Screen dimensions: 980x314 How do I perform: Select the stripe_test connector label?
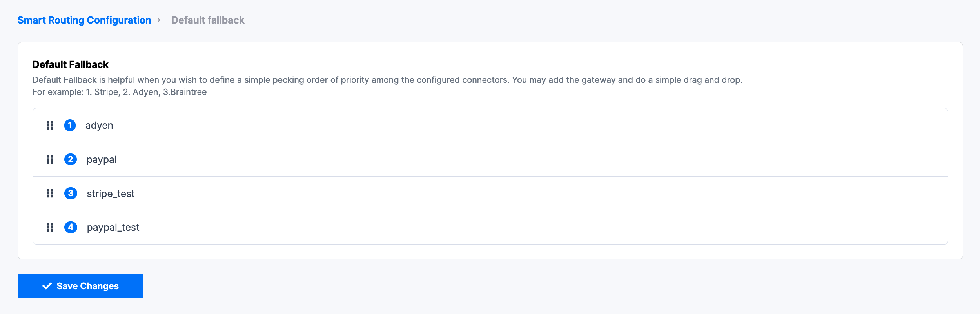pos(111,194)
